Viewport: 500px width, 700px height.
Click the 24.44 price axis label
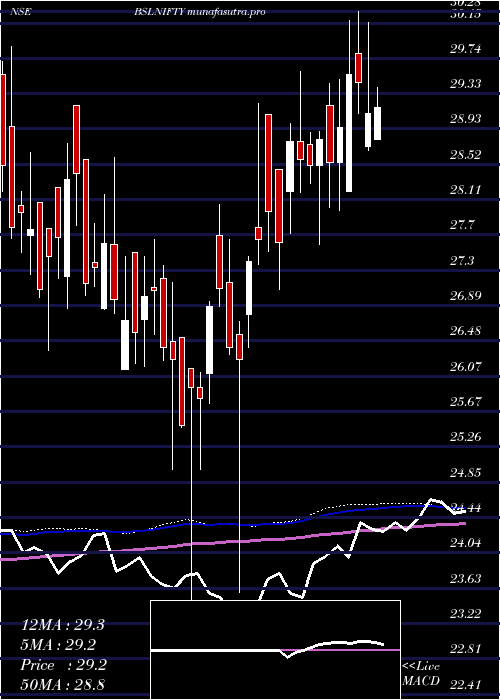[x=466, y=507]
